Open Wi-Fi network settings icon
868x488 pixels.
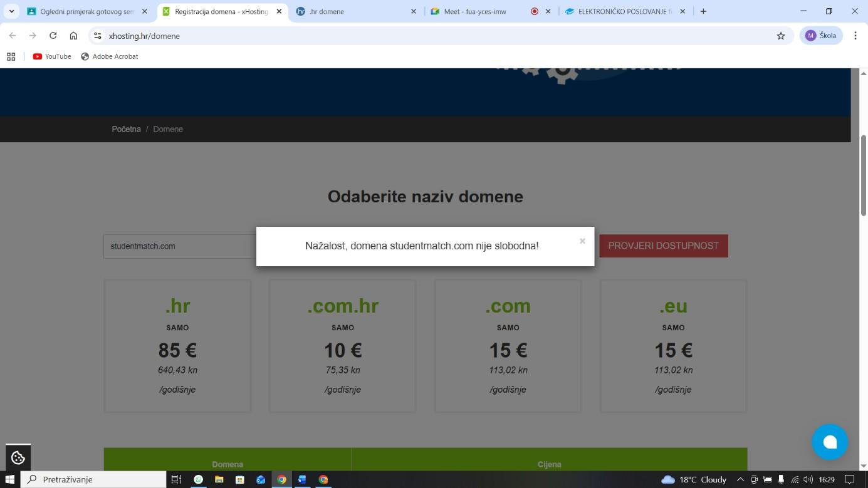coord(795,479)
